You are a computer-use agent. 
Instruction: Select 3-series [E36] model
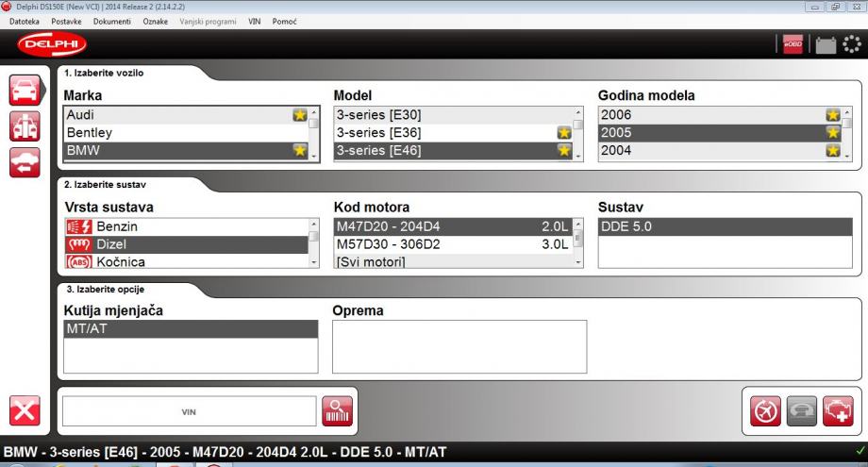click(x=454, y=133)
